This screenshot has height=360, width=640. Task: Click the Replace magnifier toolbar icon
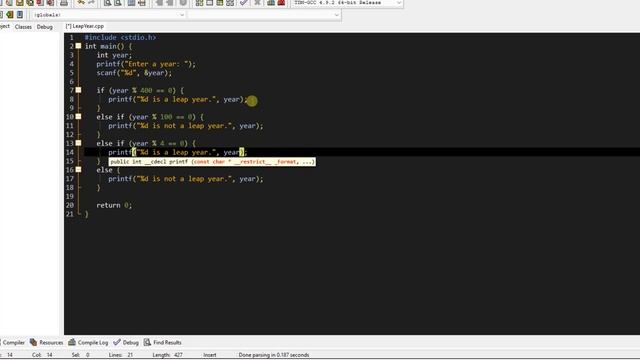pos(118,2)
